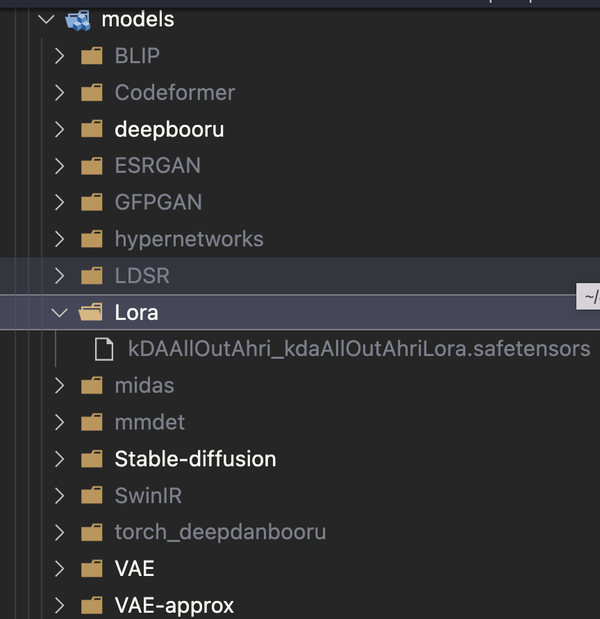
Task: Expand the VAE-approx folder chevron
Action: coord(60,606)
